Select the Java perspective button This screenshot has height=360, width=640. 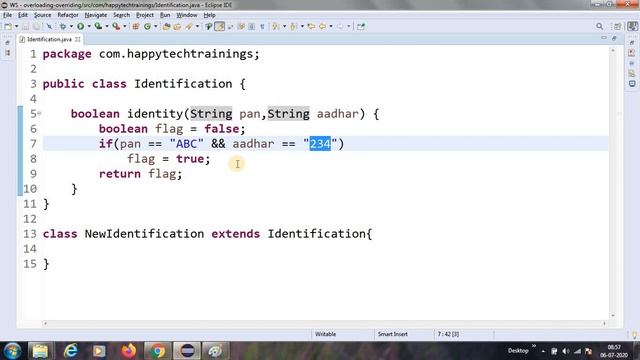pos(632,27)
